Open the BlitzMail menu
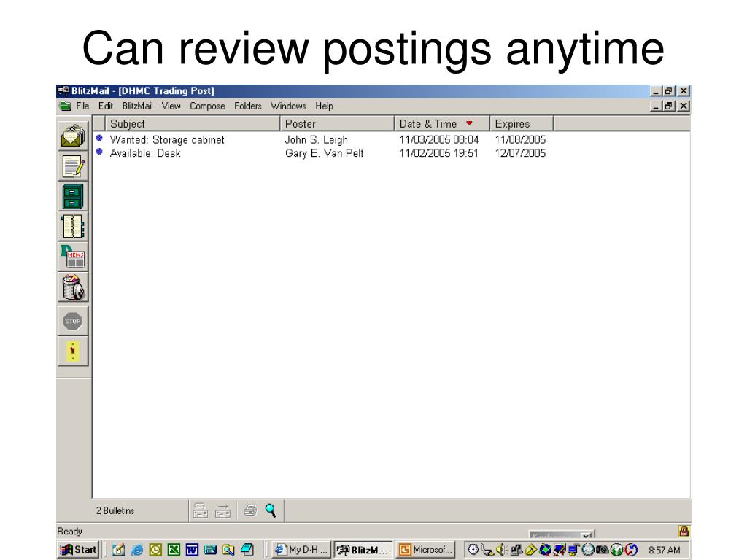 (x=137, y=106)
